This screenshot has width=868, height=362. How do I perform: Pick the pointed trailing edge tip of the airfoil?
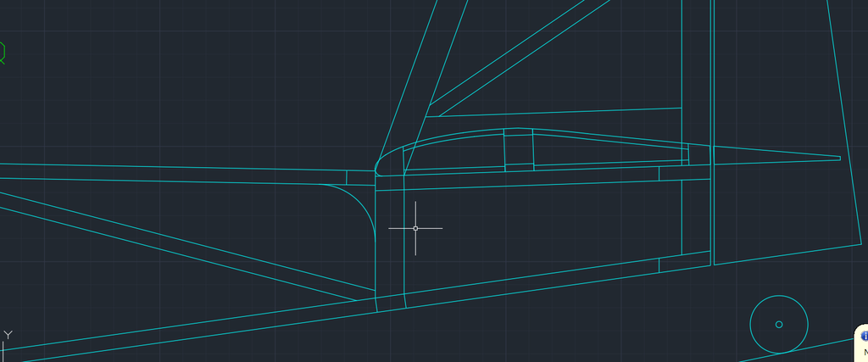point(838,157)
